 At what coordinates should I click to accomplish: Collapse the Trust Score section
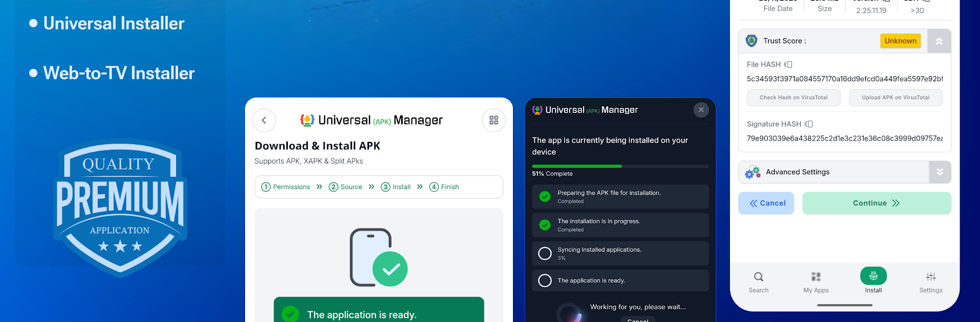tap(939, 41)
